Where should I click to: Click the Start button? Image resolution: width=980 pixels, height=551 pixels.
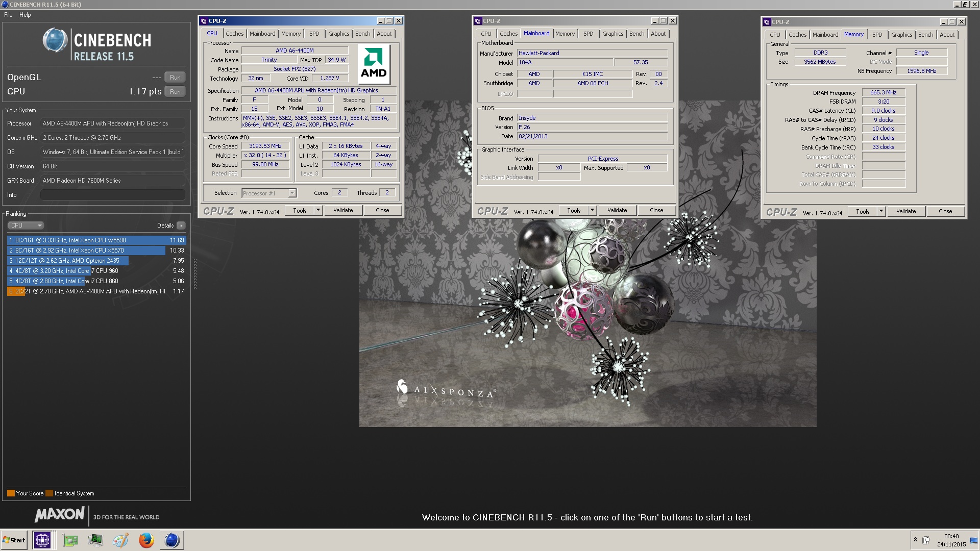(x=14, y=540)
